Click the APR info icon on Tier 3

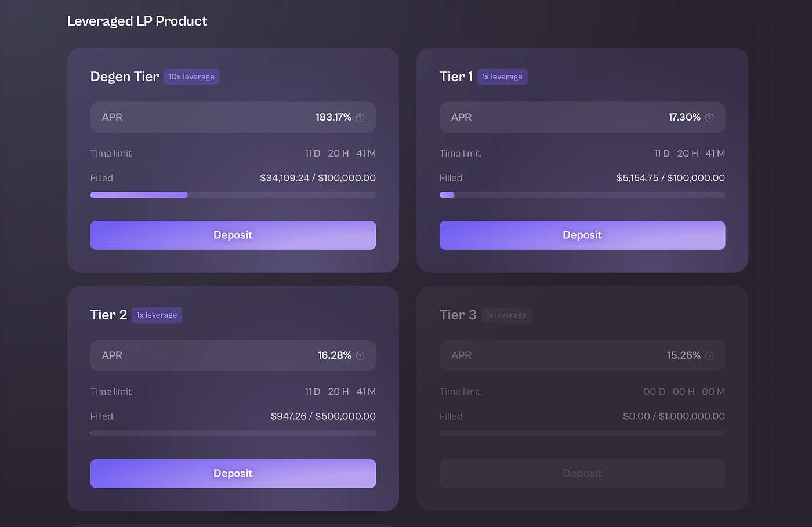[x=709, y=355]
